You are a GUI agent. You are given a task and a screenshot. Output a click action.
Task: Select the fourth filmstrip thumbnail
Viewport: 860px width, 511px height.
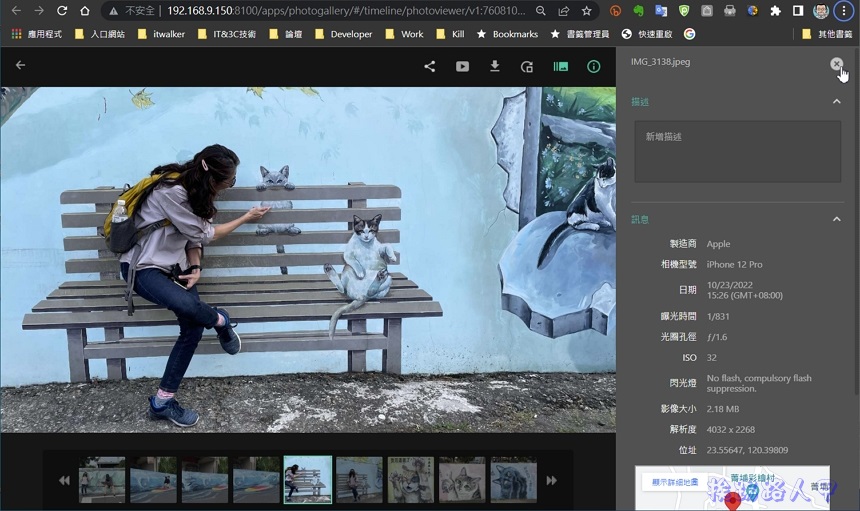pyautogui.click(x=256, y=480)
